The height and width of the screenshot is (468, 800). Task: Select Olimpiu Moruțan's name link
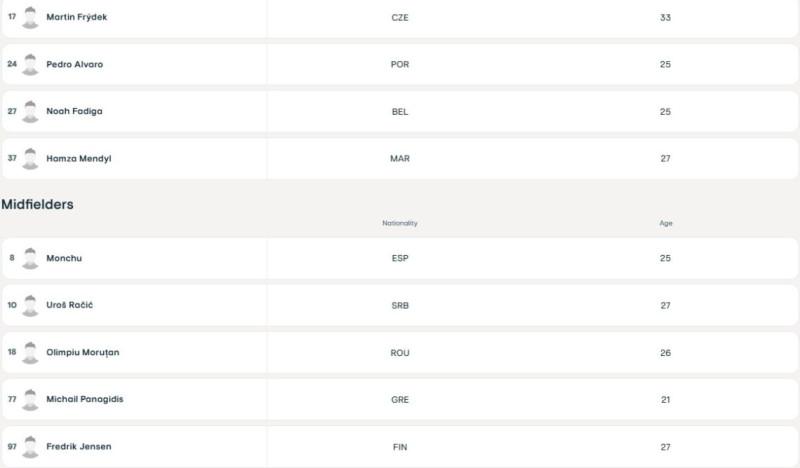pos(83,353)
